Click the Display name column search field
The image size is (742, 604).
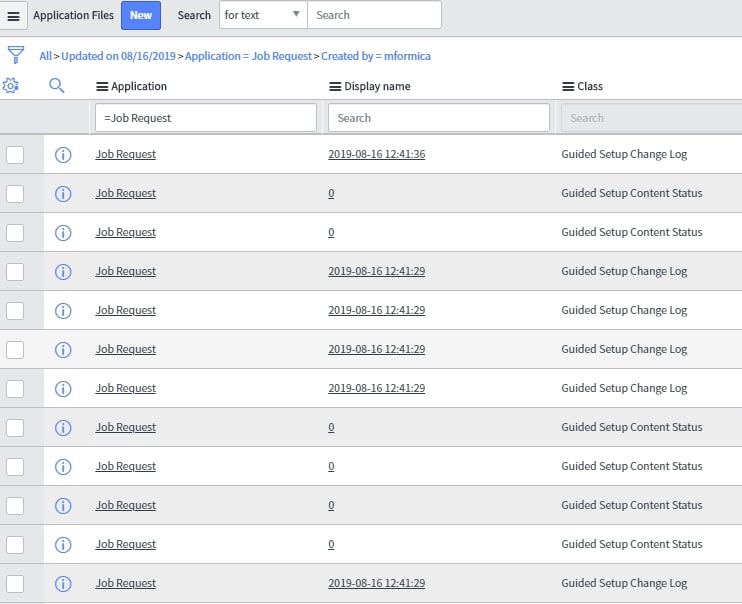click(x=439, y=118)
